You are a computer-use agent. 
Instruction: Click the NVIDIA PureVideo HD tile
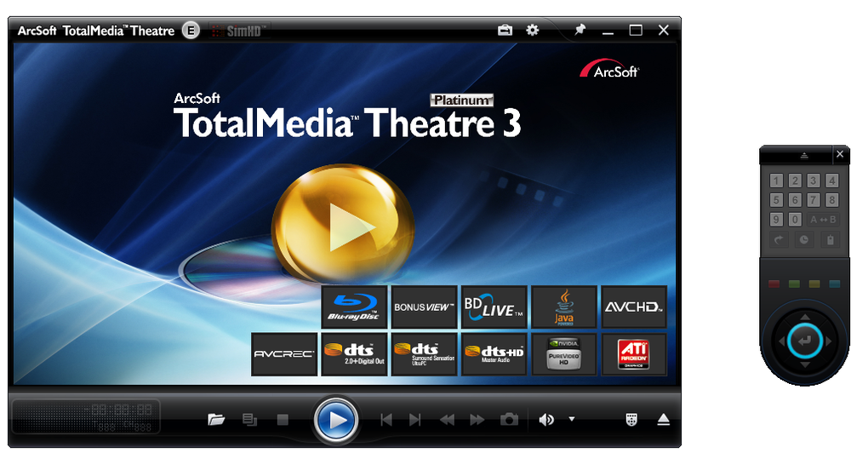click(x=564, y=354)
